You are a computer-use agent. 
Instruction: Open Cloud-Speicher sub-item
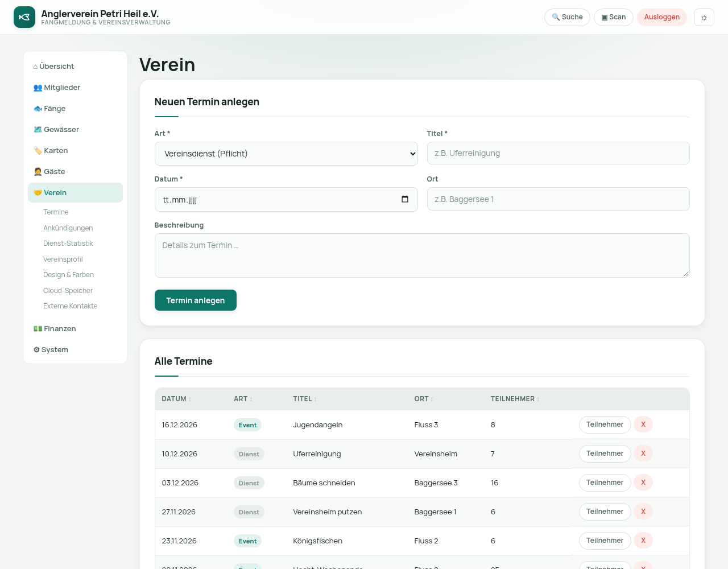68,291
